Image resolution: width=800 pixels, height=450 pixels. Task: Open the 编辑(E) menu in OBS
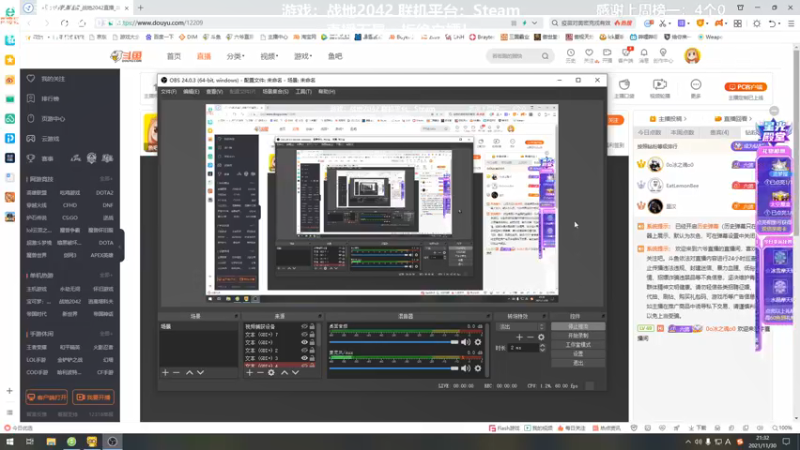[191, 92]
